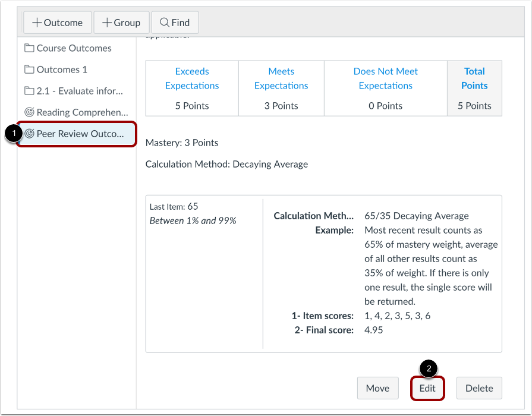Click the Move button
This screenshot has width=532, height=416.
[x=377, y=388]
